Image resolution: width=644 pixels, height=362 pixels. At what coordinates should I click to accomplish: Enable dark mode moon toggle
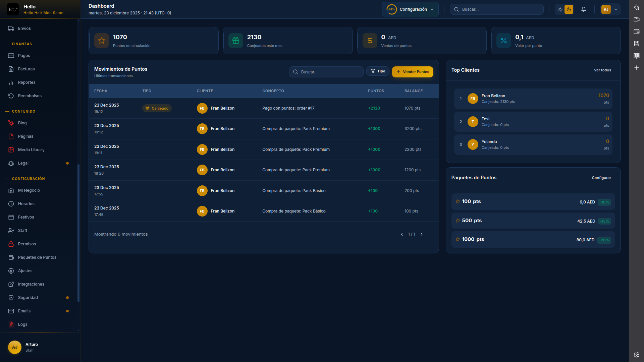tap(569, 9)
